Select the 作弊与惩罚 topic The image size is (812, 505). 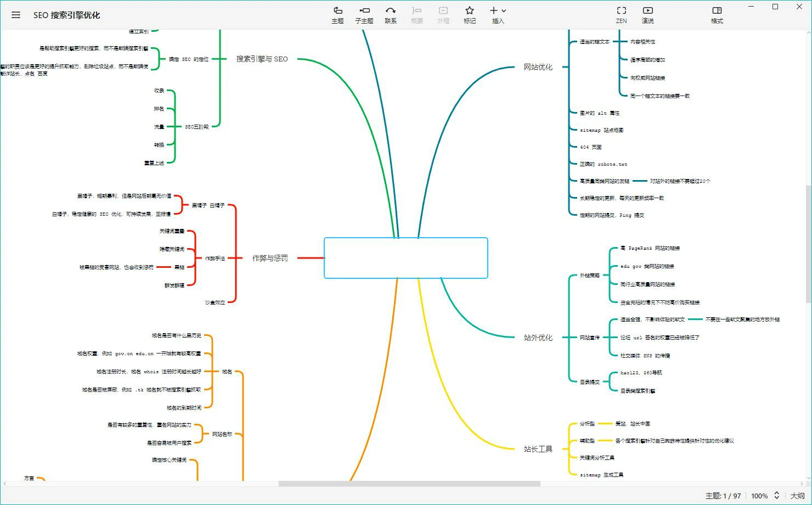click(x=270, y=258)
